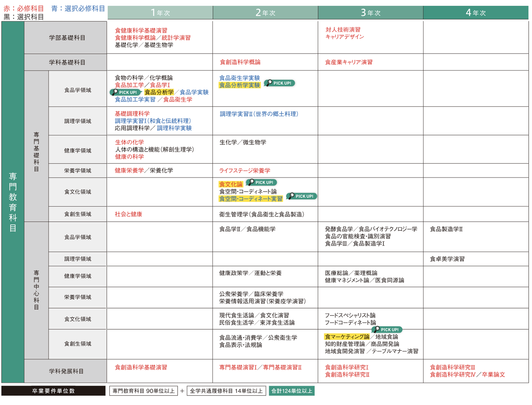The width and height of the screenshot is (532, 405).
Task: Click PICK UP badge next to 食空間・コーディネート実習
Action: 302,196
